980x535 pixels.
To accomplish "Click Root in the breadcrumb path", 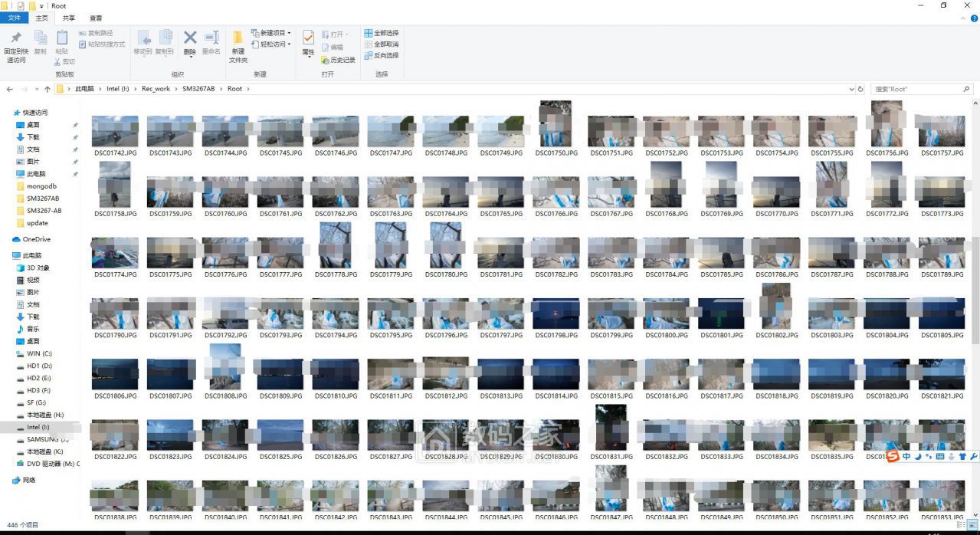I will pos(234,89).
